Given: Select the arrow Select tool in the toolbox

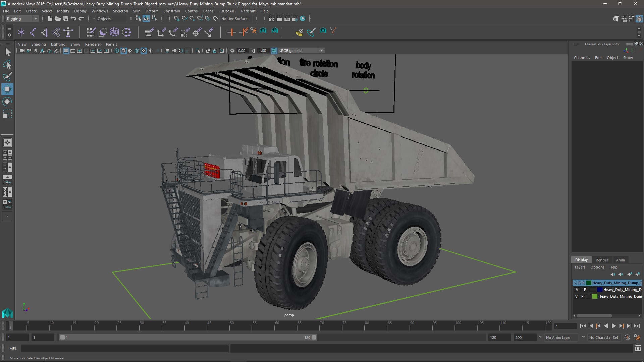Looking at the screenshot, I should pyautogui.click(x=7, y=52).
